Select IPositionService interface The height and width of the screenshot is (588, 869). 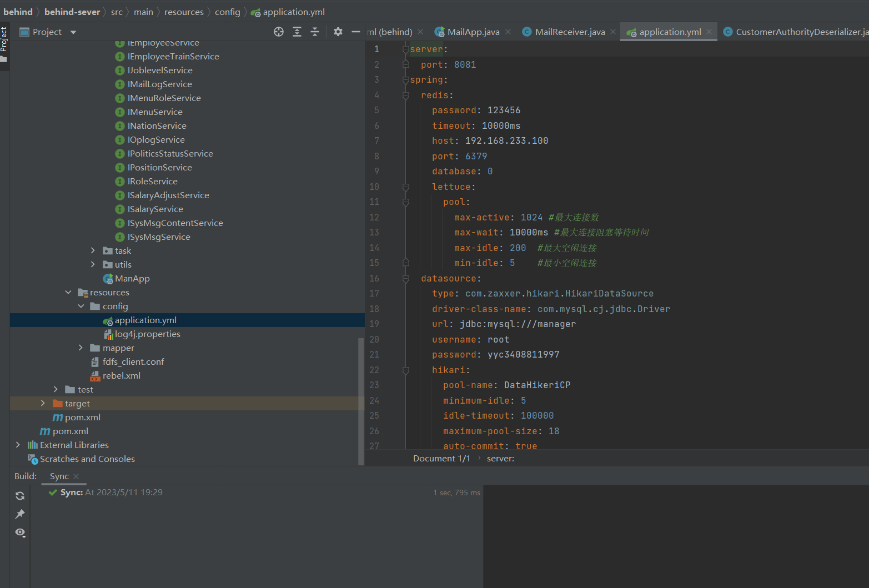tap(154, 167)
